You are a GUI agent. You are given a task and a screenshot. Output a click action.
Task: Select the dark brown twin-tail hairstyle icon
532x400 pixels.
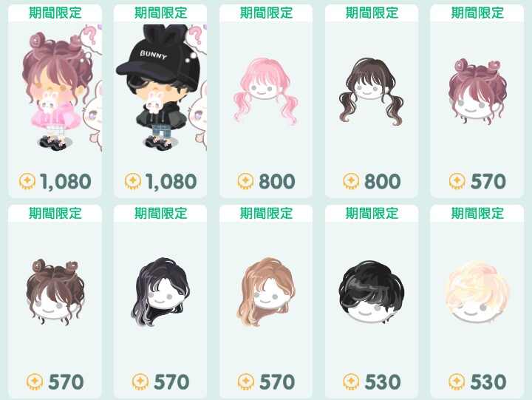[x=371, y=92]
